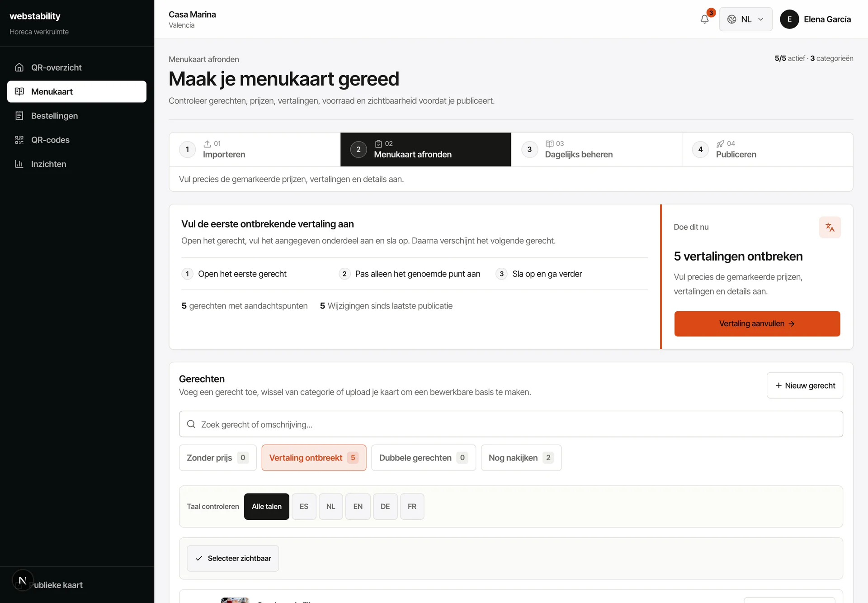
Task: Open the notifications bell icon
Action: pos(704,19)
